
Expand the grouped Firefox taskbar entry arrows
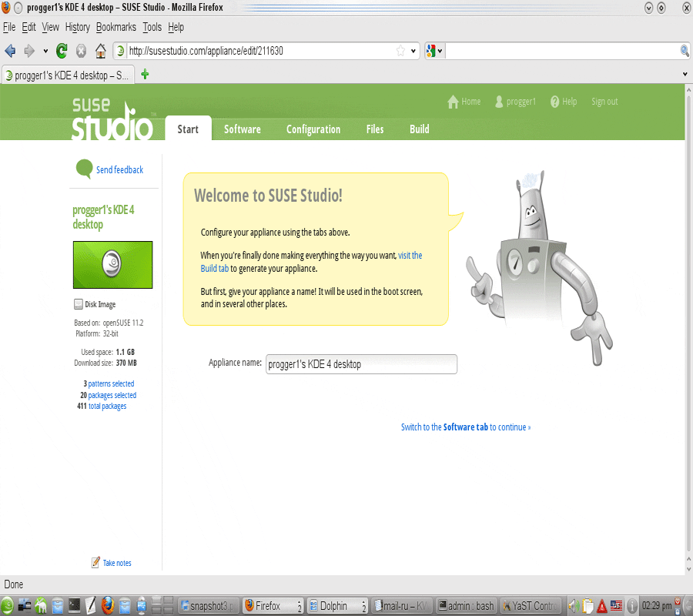300,606
